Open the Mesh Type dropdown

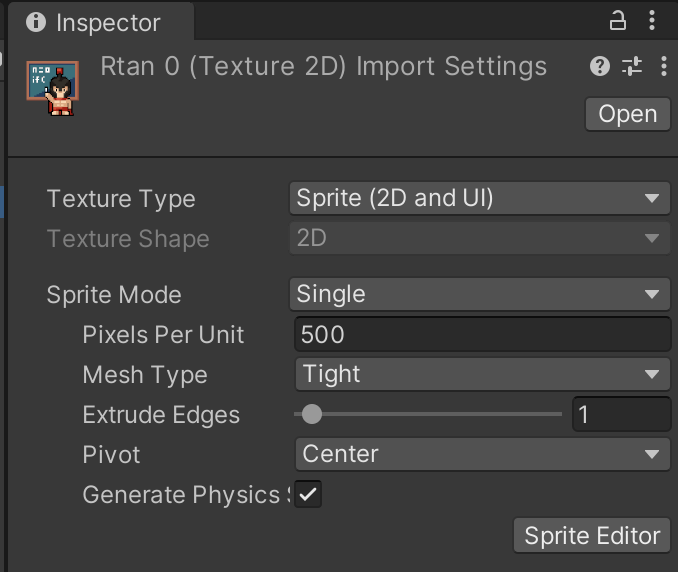pos(483,374)
